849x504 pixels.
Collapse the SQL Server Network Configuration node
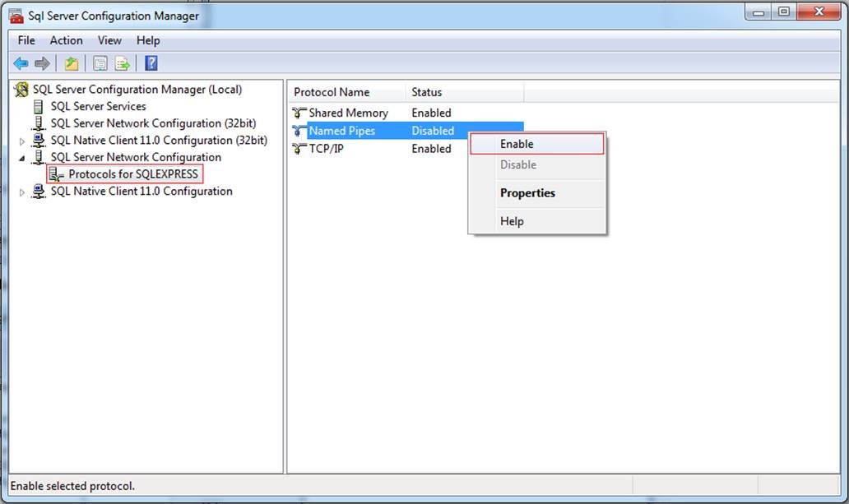[21, 158]
